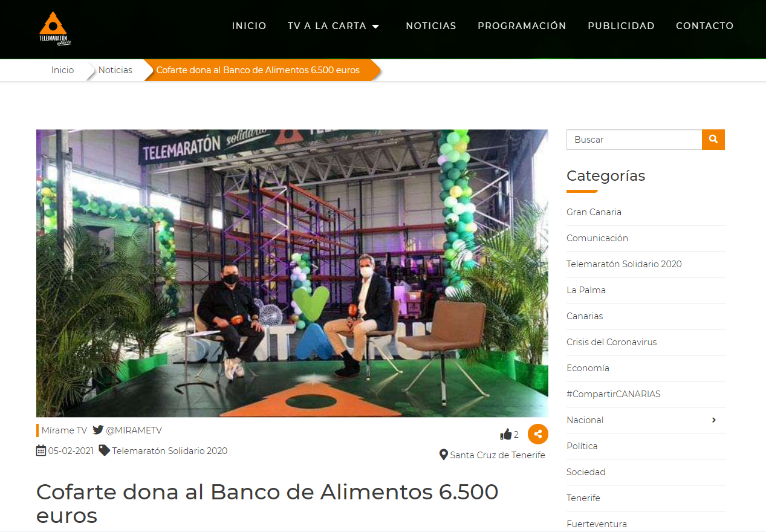Viewport: 766px width, 532px height.
Task: Open the CONTACTO menu item
Action: (x=705, y=26)
